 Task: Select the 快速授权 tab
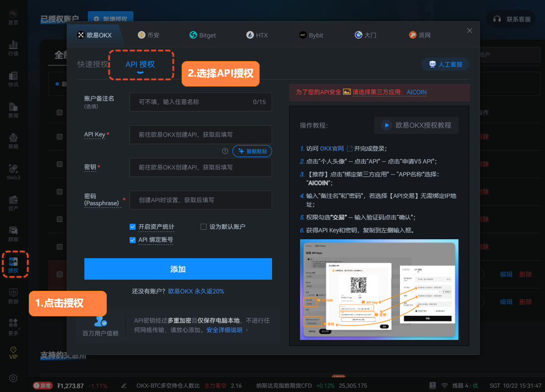[x=93, y=64]
